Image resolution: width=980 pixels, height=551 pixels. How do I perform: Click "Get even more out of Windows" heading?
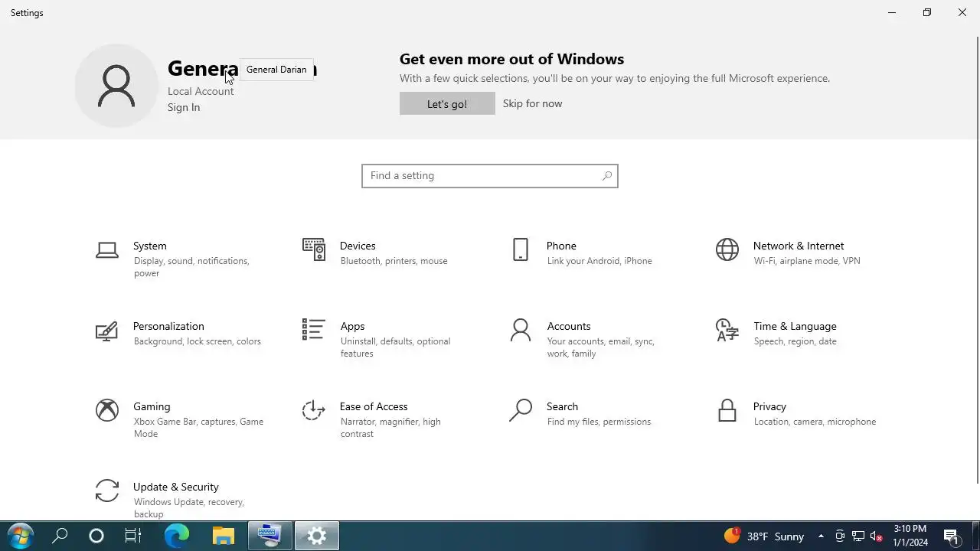coord(511,59)
